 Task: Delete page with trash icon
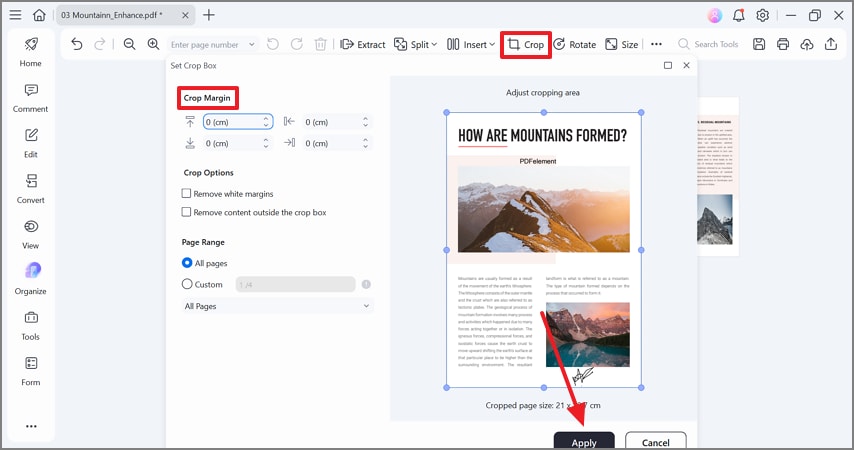point(321,44)
